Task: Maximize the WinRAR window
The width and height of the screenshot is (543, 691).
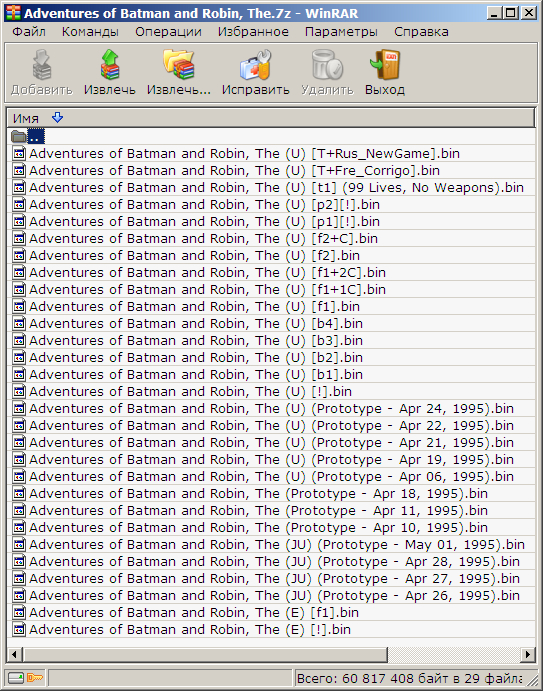Action: click(x=510, y=13)
